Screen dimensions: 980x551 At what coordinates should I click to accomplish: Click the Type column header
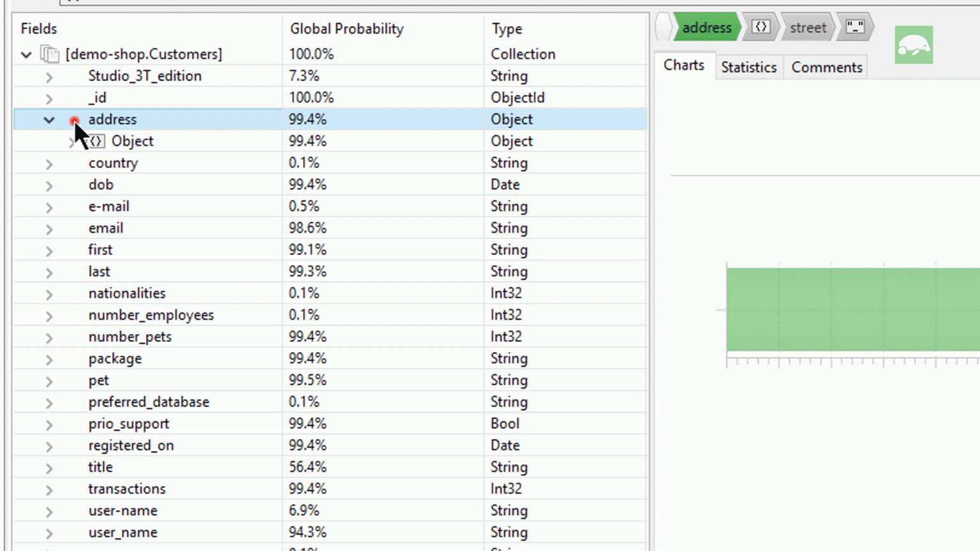(x=507, y=29)
